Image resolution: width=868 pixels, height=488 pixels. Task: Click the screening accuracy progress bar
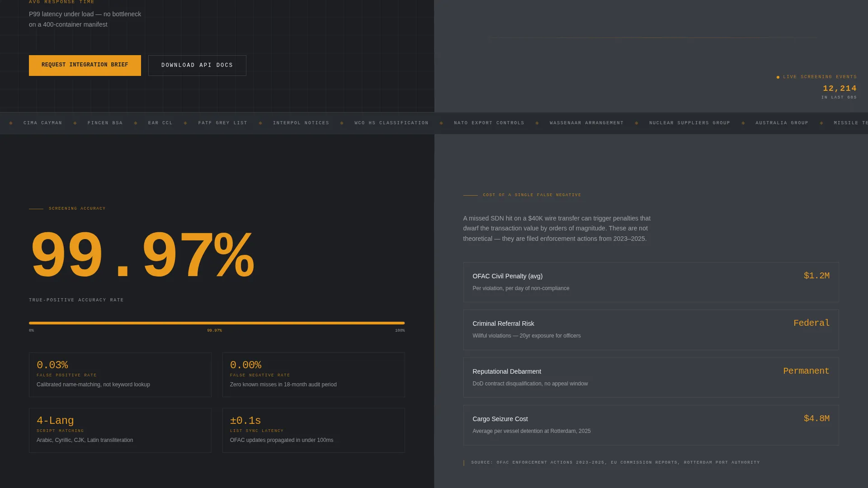217,323
